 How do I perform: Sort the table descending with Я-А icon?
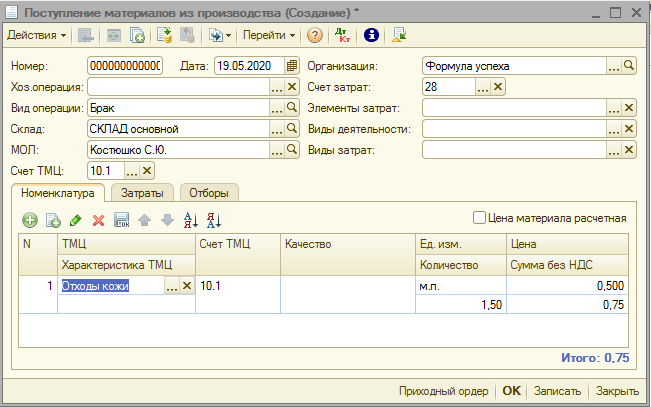coord(213,220)
